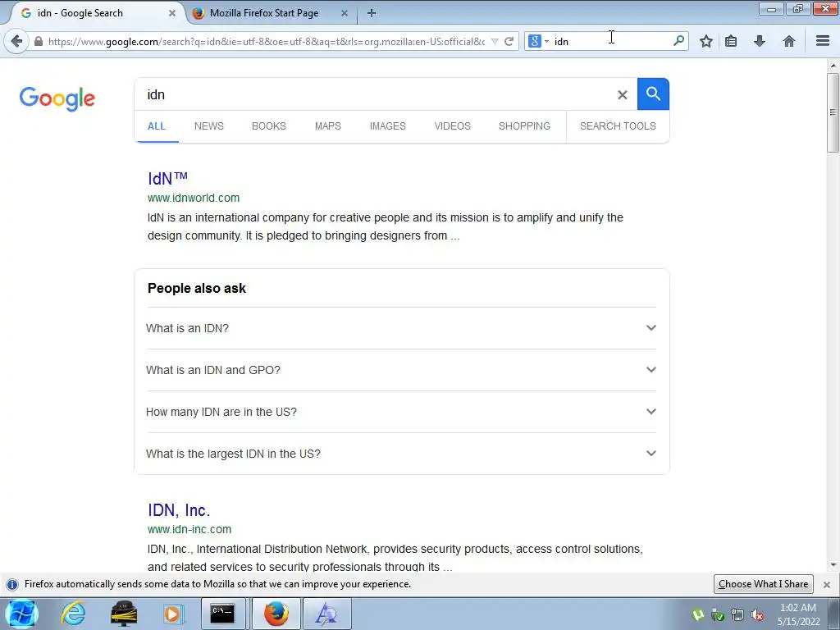The height and width of the screenshot is (630, 840).
Task: Open the Downloads arrow icon
Action: 760,41
